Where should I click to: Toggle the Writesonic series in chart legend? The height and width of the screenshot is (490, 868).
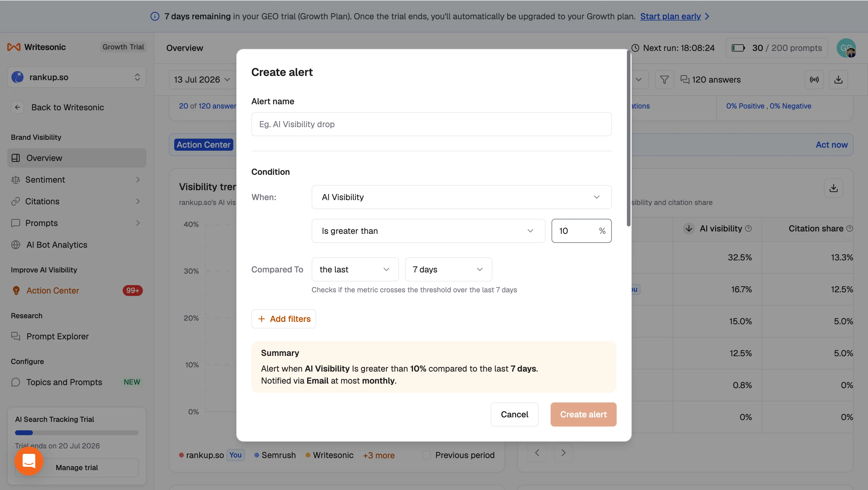tap(329, 455)
